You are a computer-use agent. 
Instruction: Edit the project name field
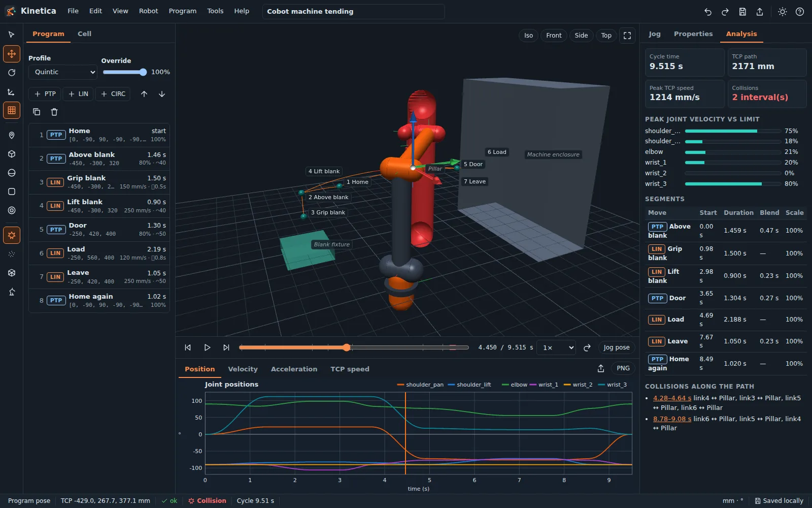click(x=353, y=12)
